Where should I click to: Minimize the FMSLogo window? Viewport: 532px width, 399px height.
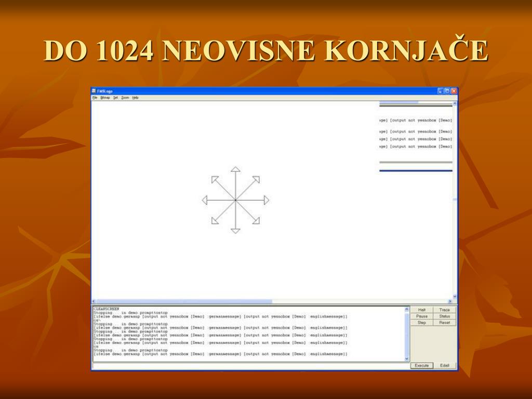point(441,91)
